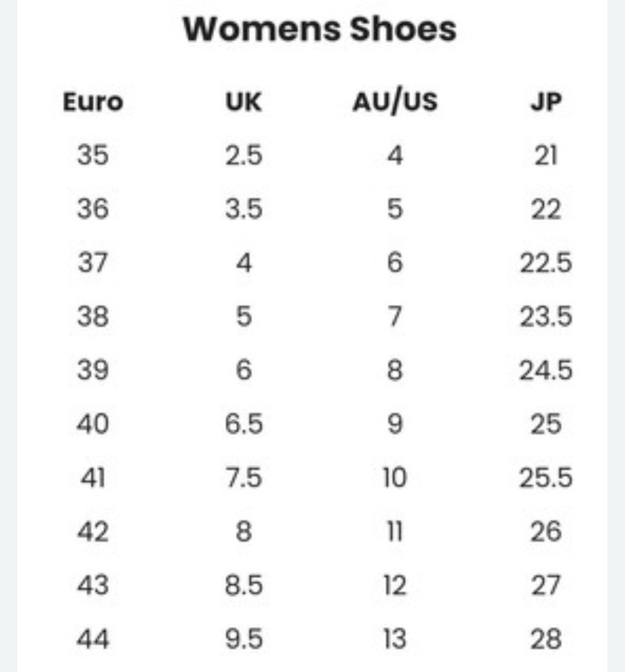Click JP size 23.5 cell
625x672 pixels.
coord(546,317)
